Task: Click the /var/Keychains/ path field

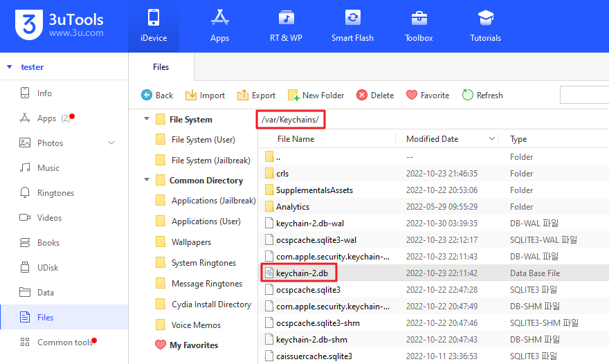Action: 291,120
